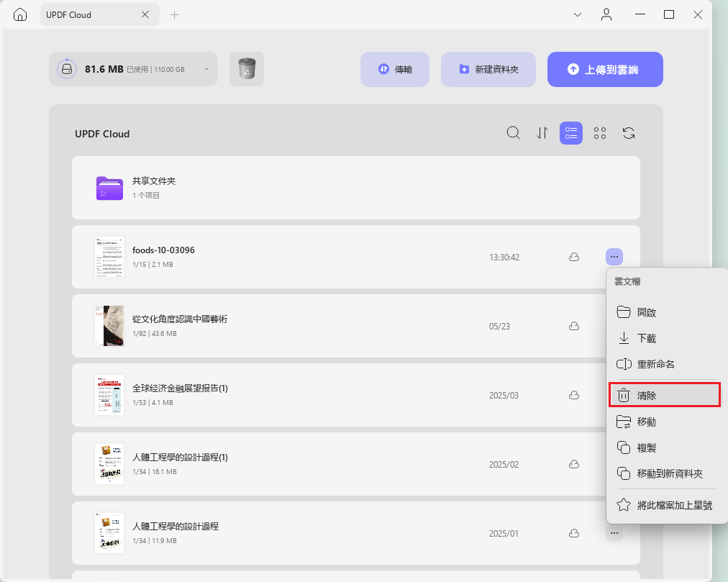Click the 從文化角度認識中國藝術 file name
The width and height of the screenshot is (728, 582).
(180, 319)
